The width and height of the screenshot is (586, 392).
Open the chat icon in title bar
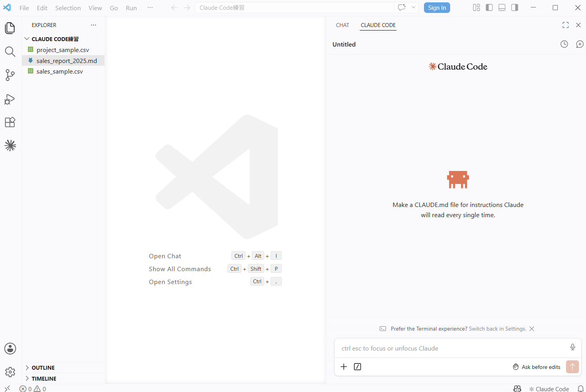[402, 7]
